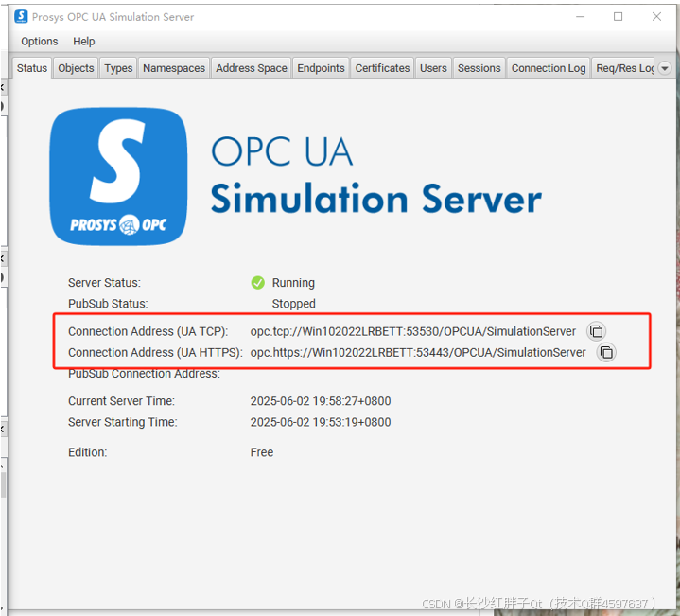The height and width of the screenshot is (616, 680).
Task: Copy the UA HTTPS connection address
Action: [606, 352]
